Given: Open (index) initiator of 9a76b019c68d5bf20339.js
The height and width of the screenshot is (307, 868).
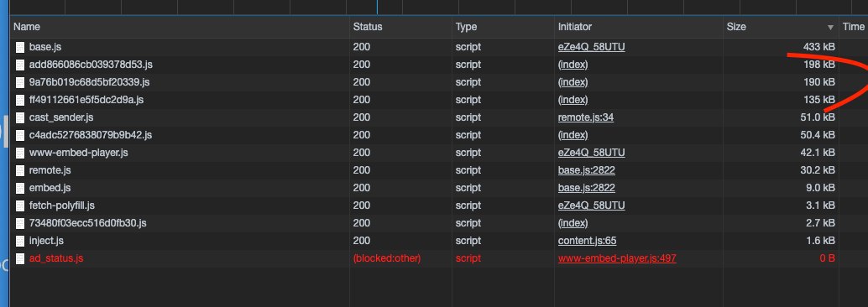Looking at the screenshot, I should 573,82.
